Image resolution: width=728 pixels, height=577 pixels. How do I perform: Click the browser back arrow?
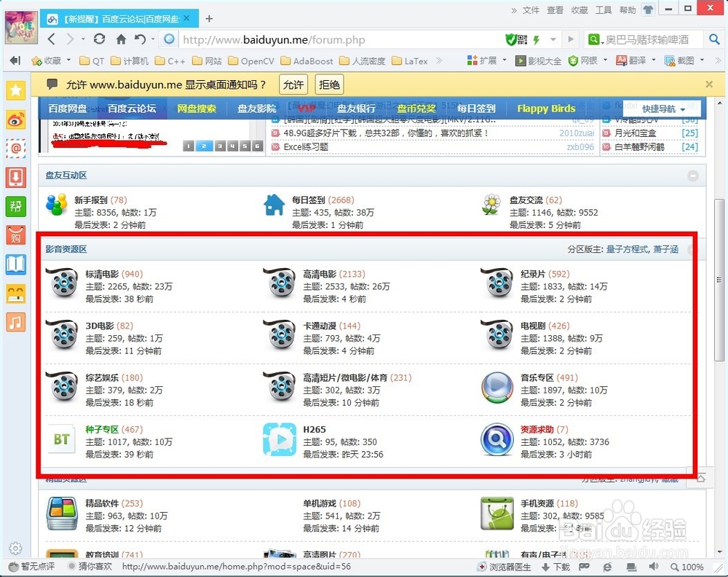coord(52,39)
